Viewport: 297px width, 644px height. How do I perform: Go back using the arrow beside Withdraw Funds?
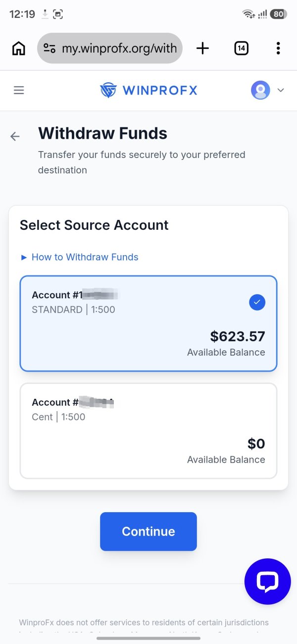15,136
